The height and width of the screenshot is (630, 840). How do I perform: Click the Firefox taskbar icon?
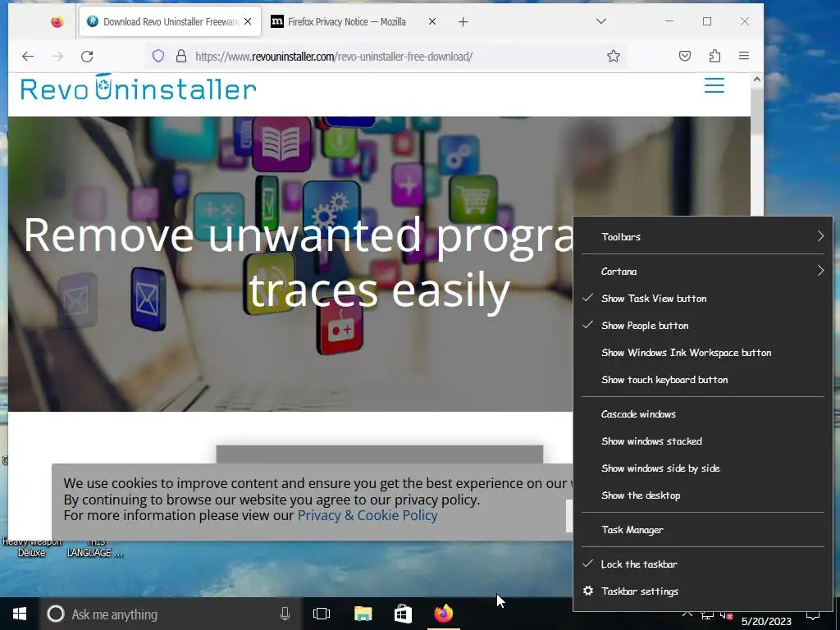click(x=444, y=614)
